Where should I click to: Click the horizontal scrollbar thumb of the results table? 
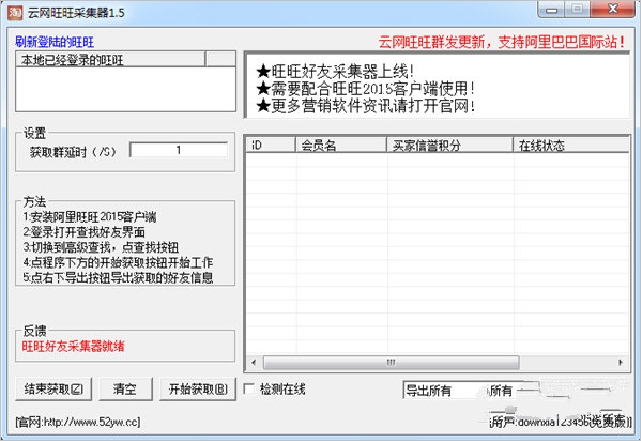click(x=391, y=363)
